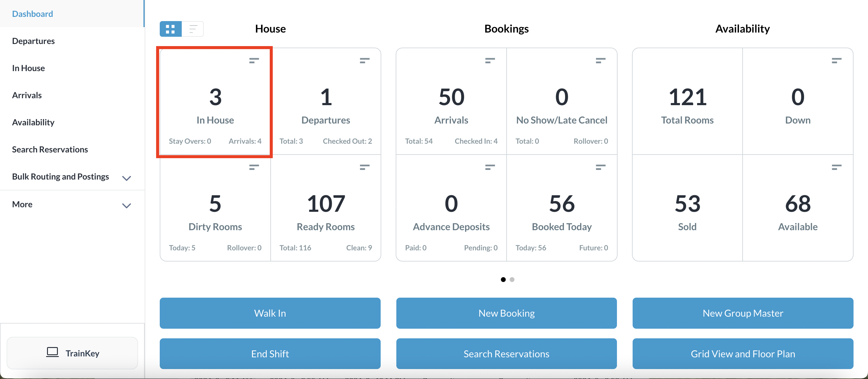This screenshot has height=379, width=868.
Task: Expand the More sidebar section
Action: tap(126, 205)
